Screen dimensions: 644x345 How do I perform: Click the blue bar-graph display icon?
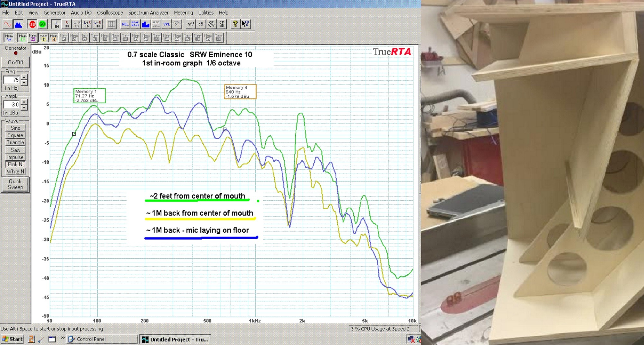coord(146,24)
